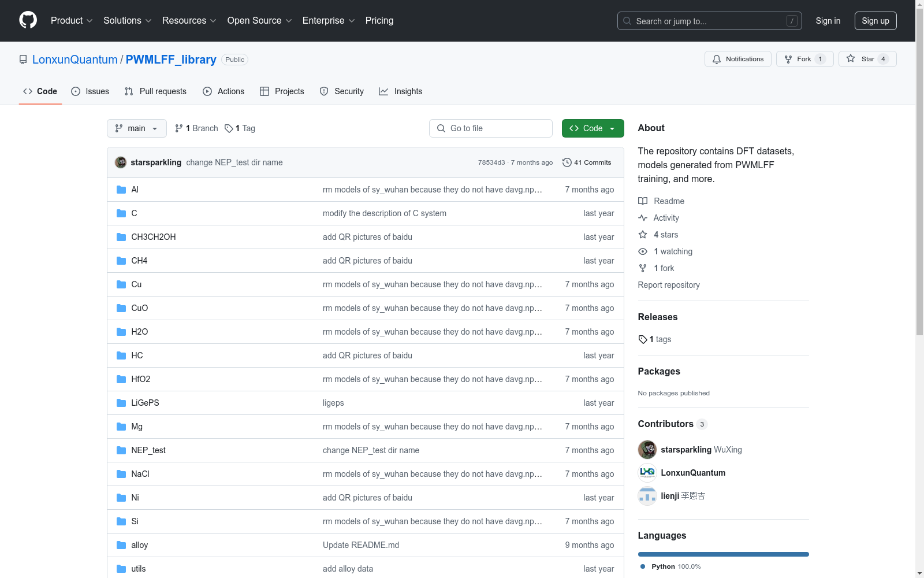Image resolution: width=924 pixels, height=578 pixels.
Task: Open the LiGePS folder
Action: [145, 403]
